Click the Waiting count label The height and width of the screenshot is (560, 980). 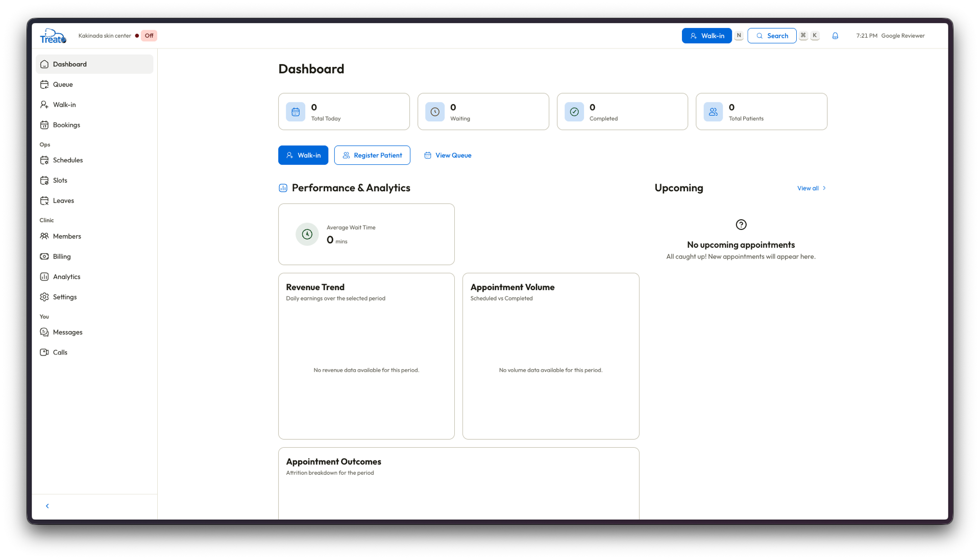[x=460, y=118]
